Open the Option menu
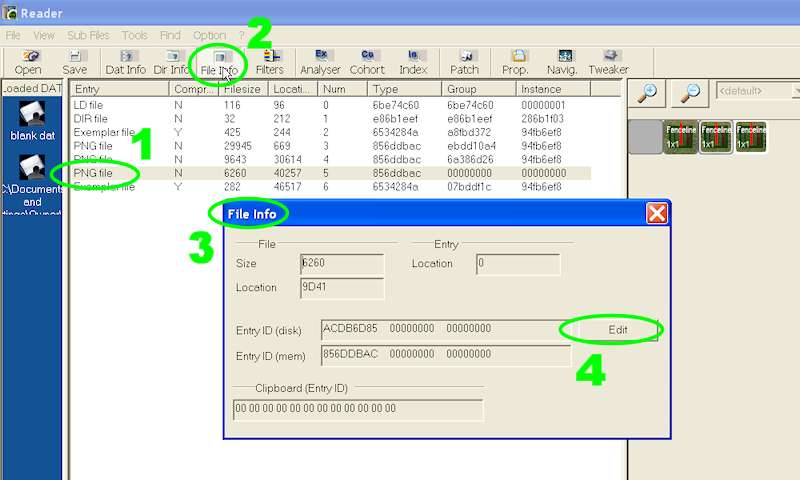Screen dimensions: 800x480 click(x=209, y=35)
